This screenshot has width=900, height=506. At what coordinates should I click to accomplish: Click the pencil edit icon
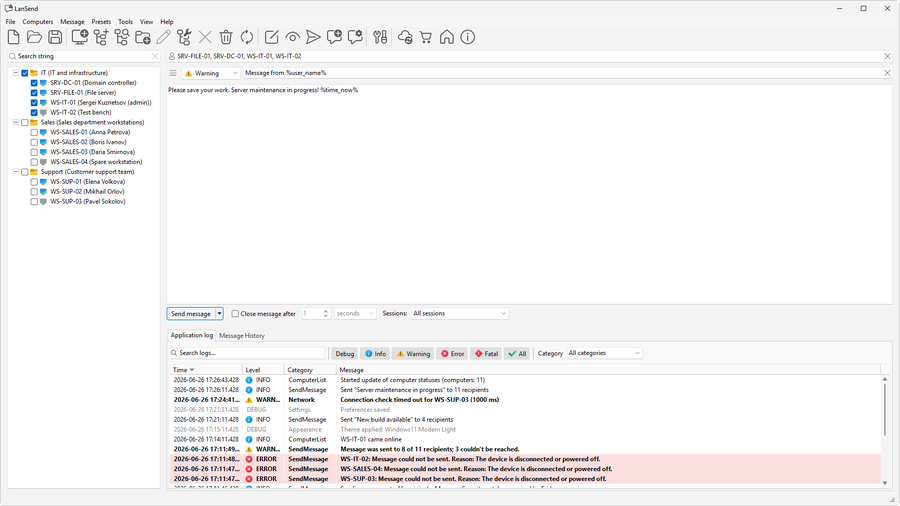(x=164, y=37)
